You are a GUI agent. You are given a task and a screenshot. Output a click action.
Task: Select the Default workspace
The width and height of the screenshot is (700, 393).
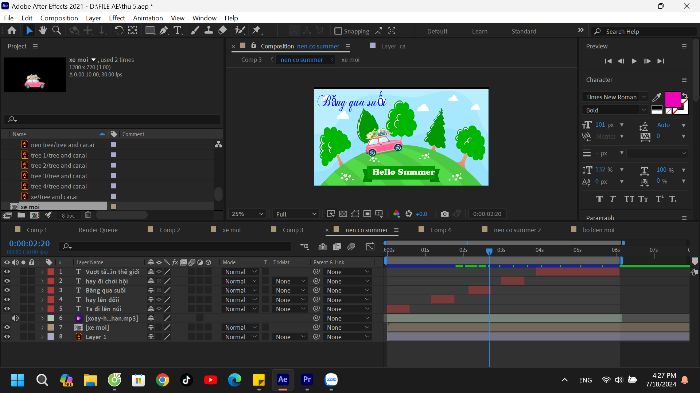tap(437, 31)
